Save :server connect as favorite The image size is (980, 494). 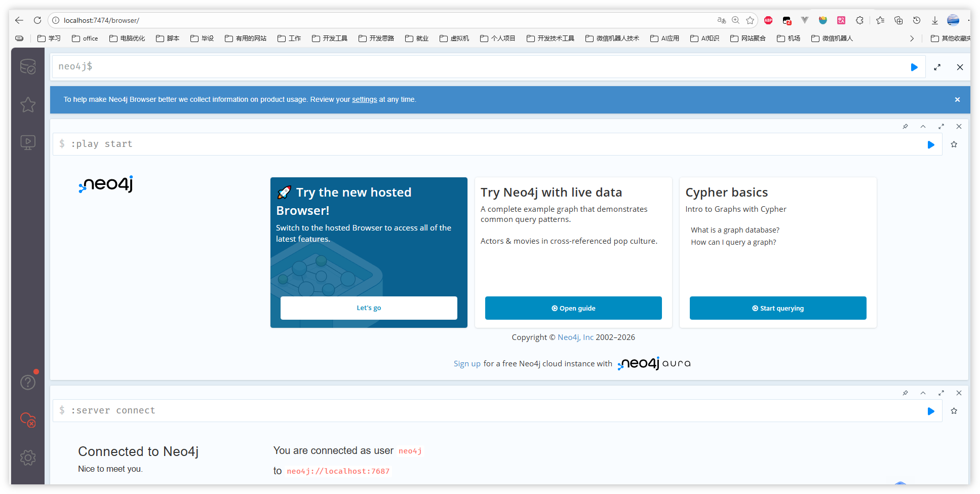[954, 411]
